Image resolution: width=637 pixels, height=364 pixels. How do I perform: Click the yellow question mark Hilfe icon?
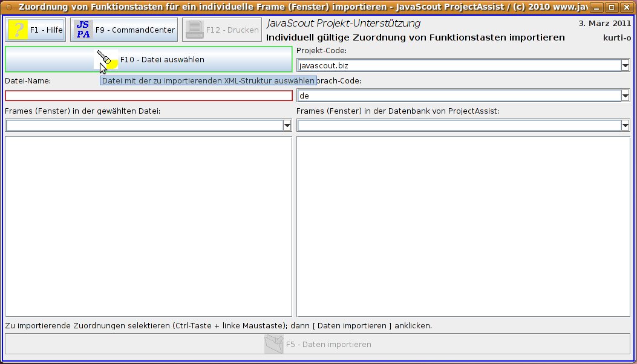tap(18, 30)
